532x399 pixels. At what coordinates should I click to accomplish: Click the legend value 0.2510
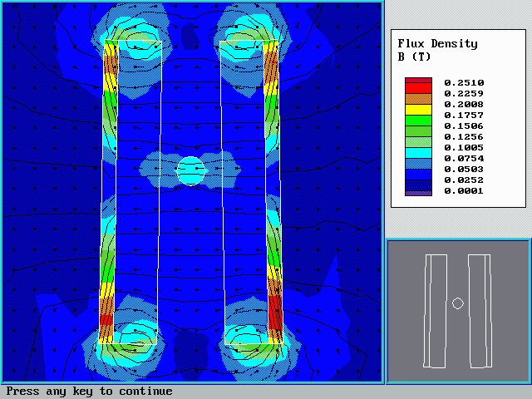click(x=464, y=83)
